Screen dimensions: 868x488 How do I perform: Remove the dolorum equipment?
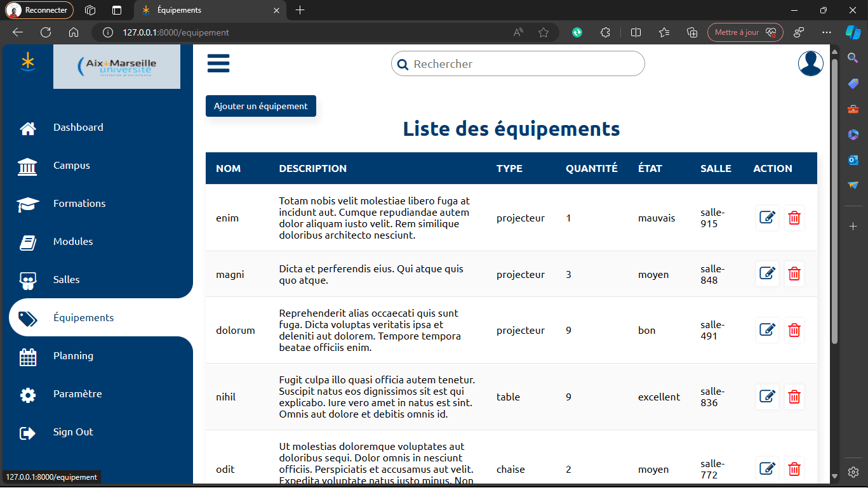[794, 330]
